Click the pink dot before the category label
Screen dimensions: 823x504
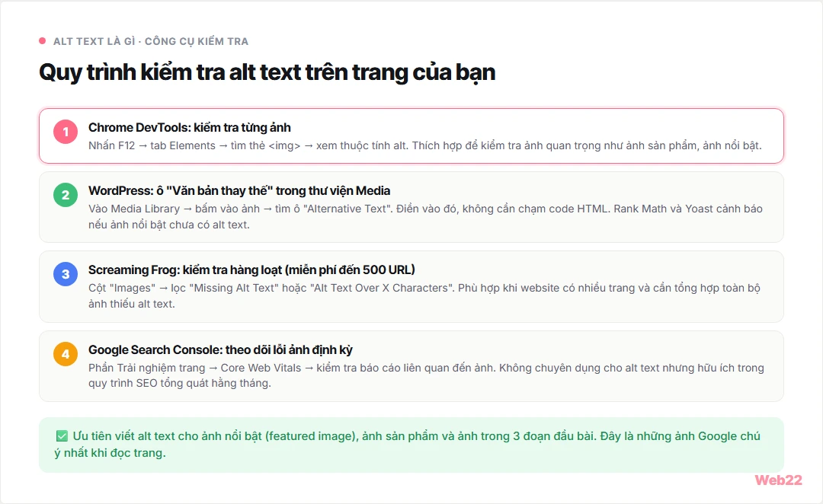pyautogui.click(x=43, y=41)
